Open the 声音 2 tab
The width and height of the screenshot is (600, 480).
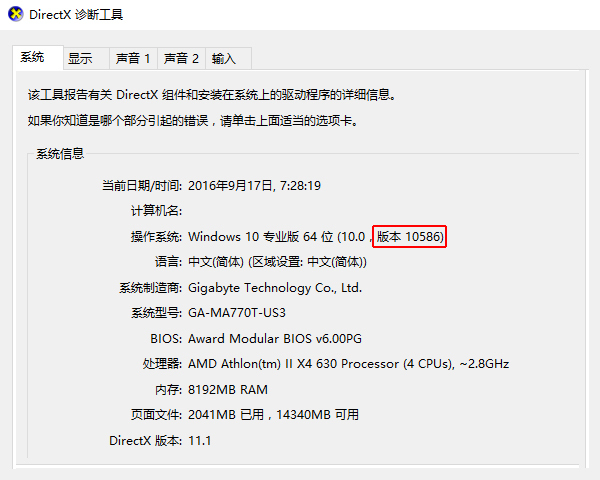click(181, 59)
